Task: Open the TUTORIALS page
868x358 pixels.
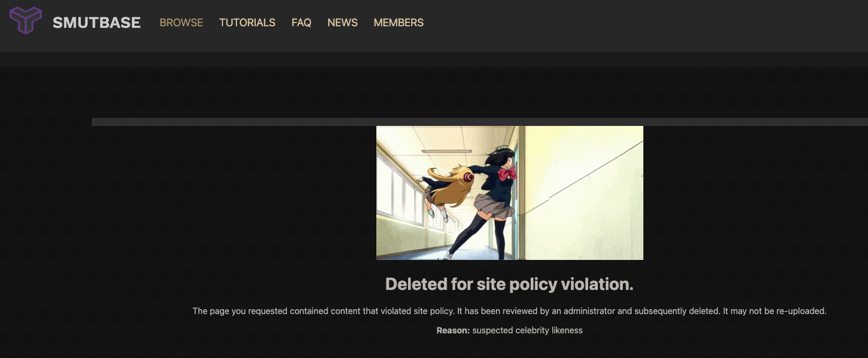Action: click(247, 23)
